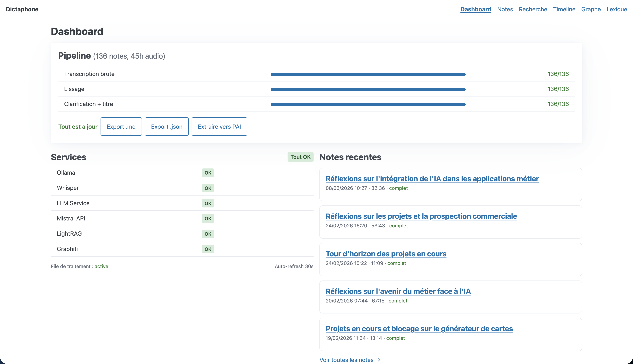The image size is (633, 364).
Task: Click the Lissage row label
Action: pyautogui.click(x=74, y=89)
